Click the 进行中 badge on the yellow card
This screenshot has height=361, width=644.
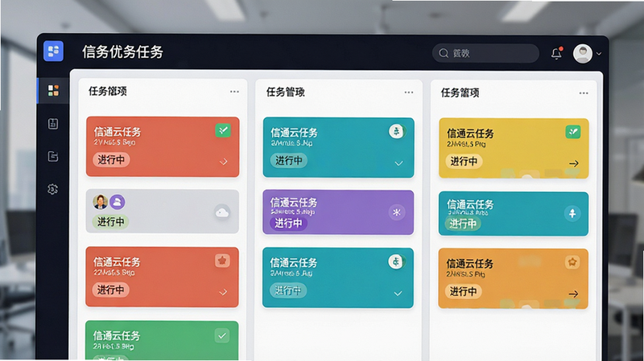(x=464, y=162)
